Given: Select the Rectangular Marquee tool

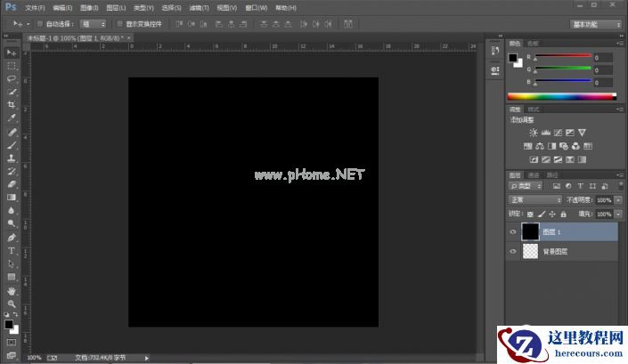Looking at the screenshot, I should point(12,66).
